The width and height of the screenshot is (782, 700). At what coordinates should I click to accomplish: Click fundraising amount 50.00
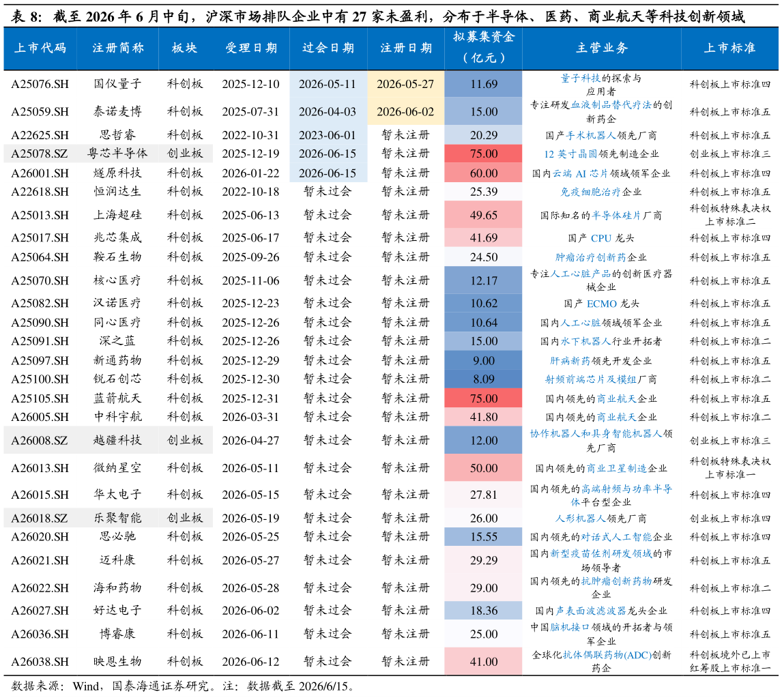coord(484,468)
